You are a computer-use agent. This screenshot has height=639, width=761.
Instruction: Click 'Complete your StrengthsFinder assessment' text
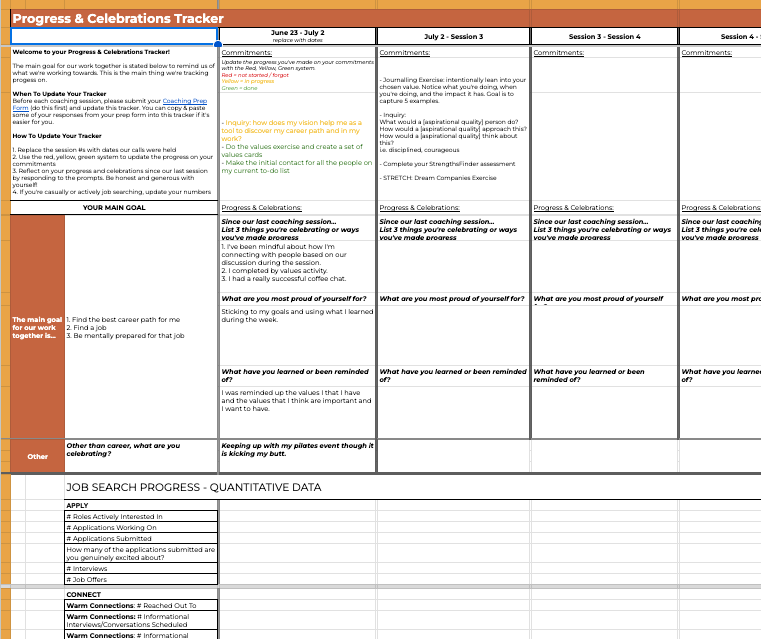coord(447,164)
